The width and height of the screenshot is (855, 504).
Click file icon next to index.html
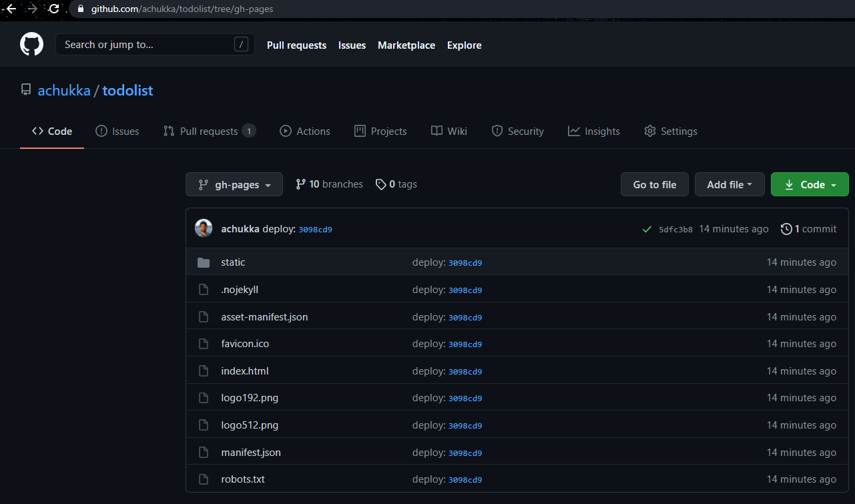[x=204, y=371]
